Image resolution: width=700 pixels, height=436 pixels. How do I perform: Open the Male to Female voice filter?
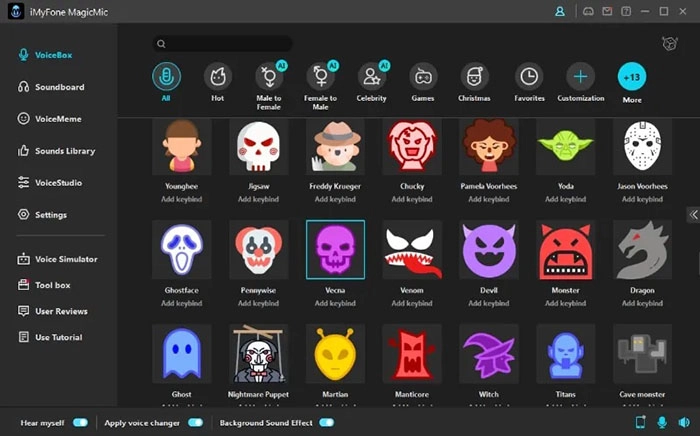pyautogui.click(x=269, y=76)
